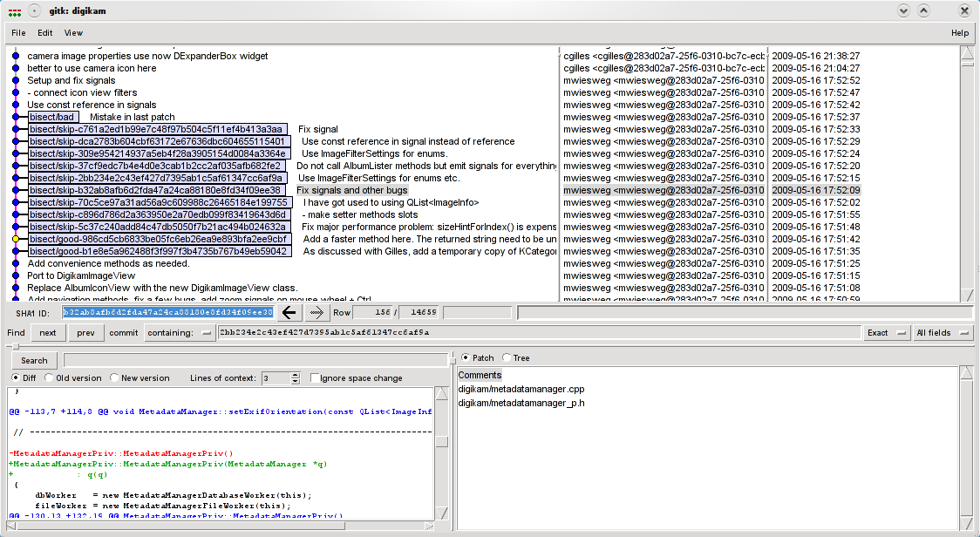This screenshot has width=980, height=537.
Task: Open the File menu
Action: coord(18,33)
